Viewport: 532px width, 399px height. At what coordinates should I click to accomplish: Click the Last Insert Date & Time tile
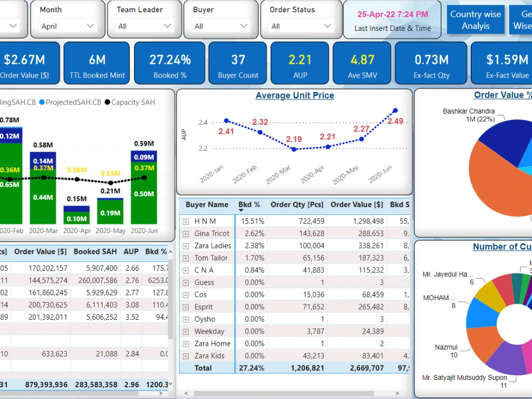(392, 20)
